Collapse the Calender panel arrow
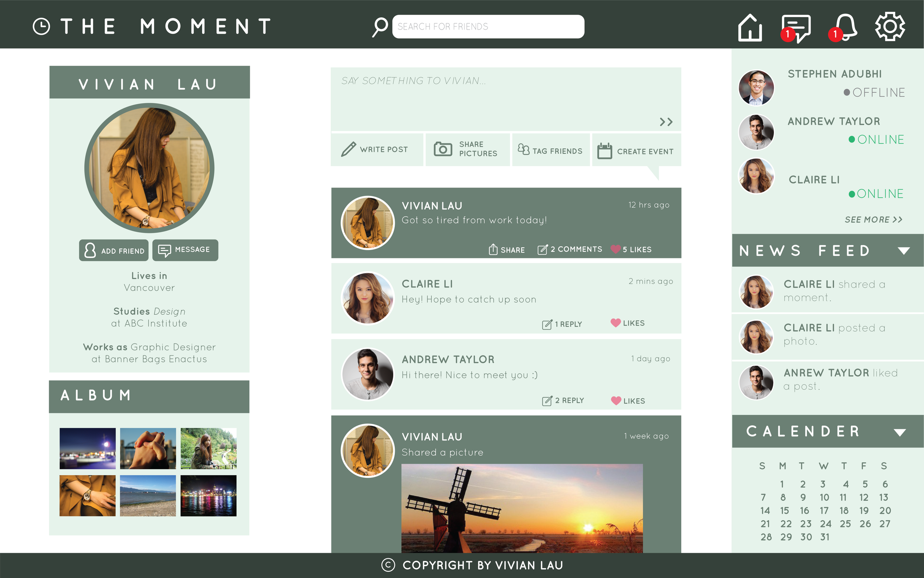 [x=900, y=432]
